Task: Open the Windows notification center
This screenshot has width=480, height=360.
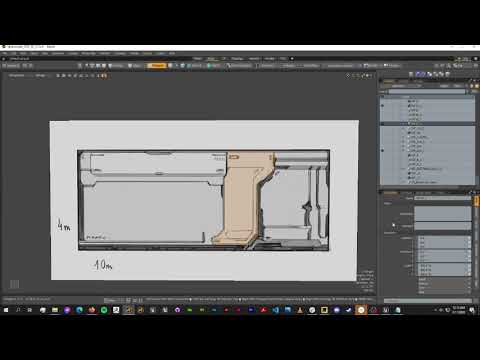Action: click(472, 310)
